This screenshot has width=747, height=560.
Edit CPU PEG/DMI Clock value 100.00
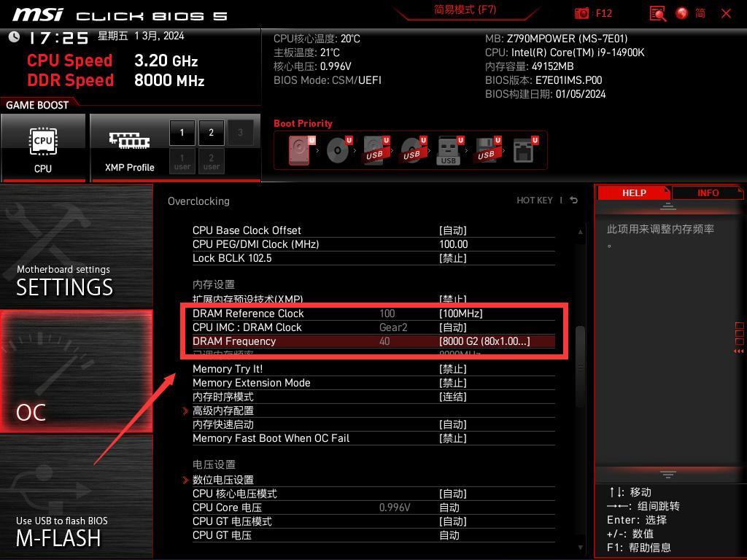(x=454, y=244)
